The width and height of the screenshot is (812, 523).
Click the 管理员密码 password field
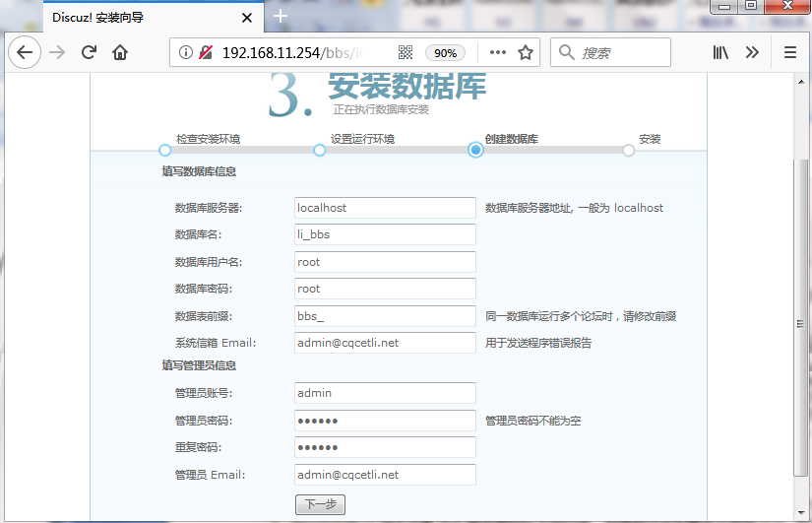[x=385, y=421]
